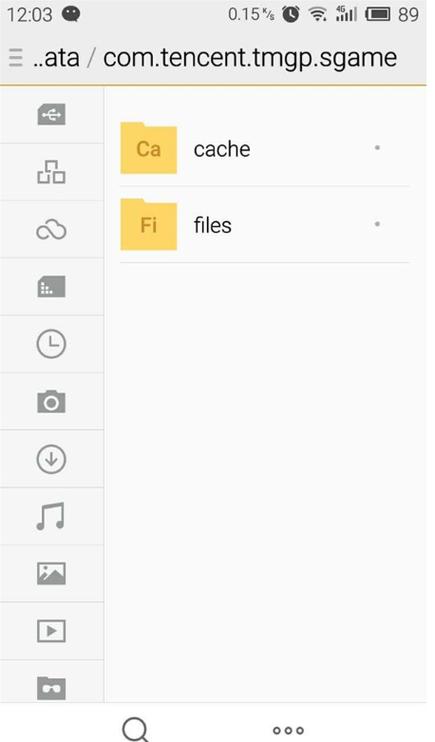Open the three-dot more options menu
Image resolution: width=435 pixels, height=742 pixels.
(288, 731)
